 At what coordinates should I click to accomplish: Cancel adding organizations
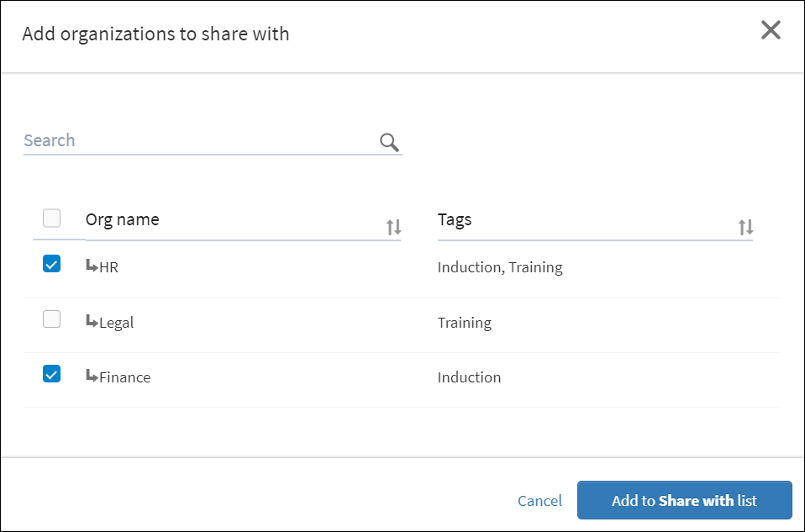click(539, 501)
